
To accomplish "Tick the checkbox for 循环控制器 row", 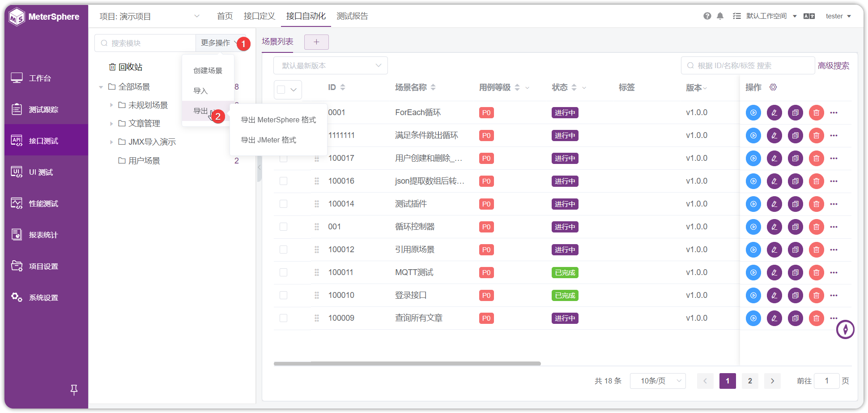I will pyautogui.click(x=283, y=227).
